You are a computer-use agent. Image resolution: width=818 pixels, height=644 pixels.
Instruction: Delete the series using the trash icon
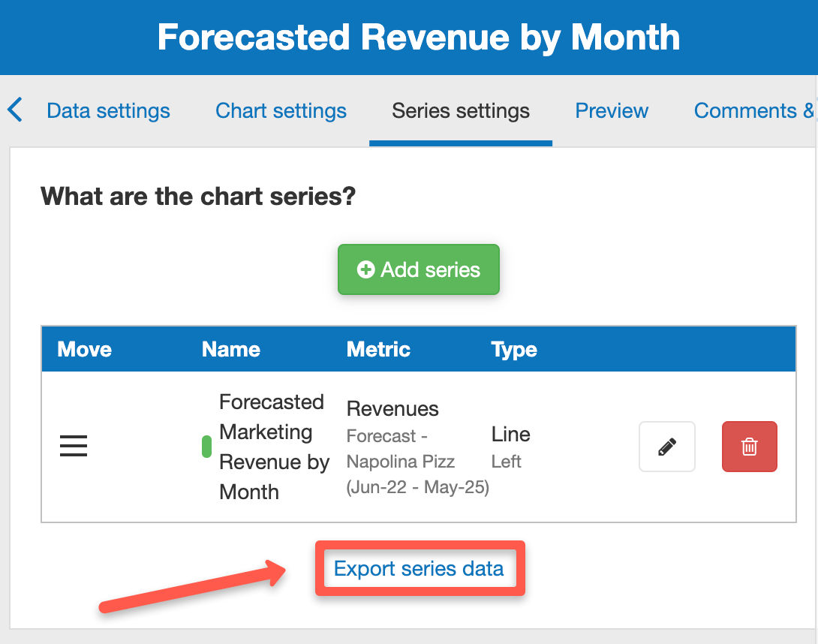coord(749,446)
